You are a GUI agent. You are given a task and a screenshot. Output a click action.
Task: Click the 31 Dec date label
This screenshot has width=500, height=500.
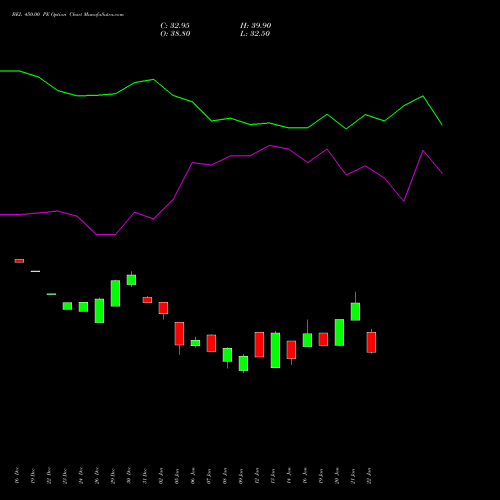(x=145, y=476)
